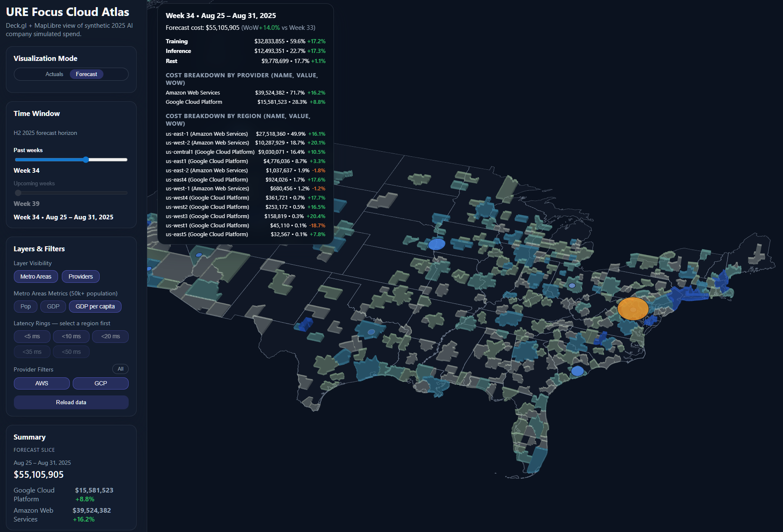Select the Forecast visualization mode
Screen dimensions: 783x532
86,74
